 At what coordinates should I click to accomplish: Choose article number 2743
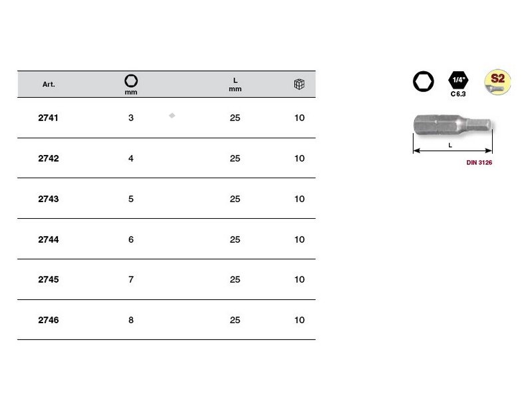[x=49, y=199]
